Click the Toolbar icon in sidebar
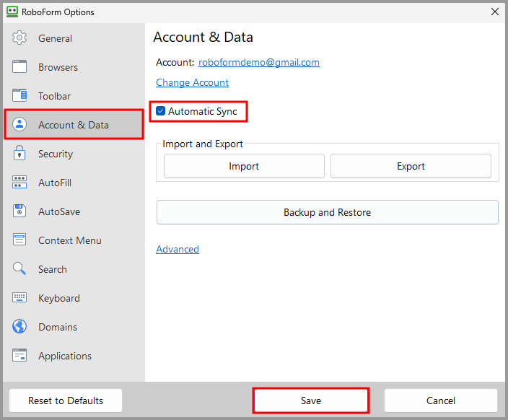 [x=19, y=95]
